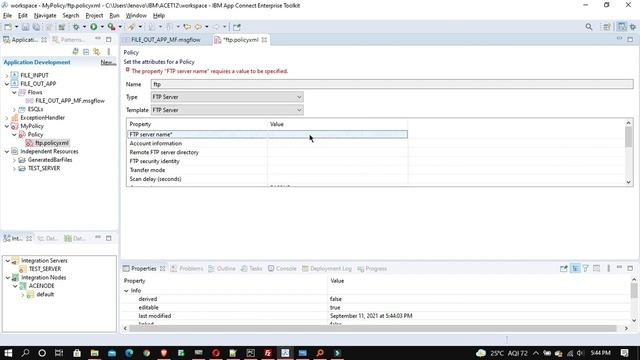Open the Template dropdown showing FTP Server

(x=227, y=110)
